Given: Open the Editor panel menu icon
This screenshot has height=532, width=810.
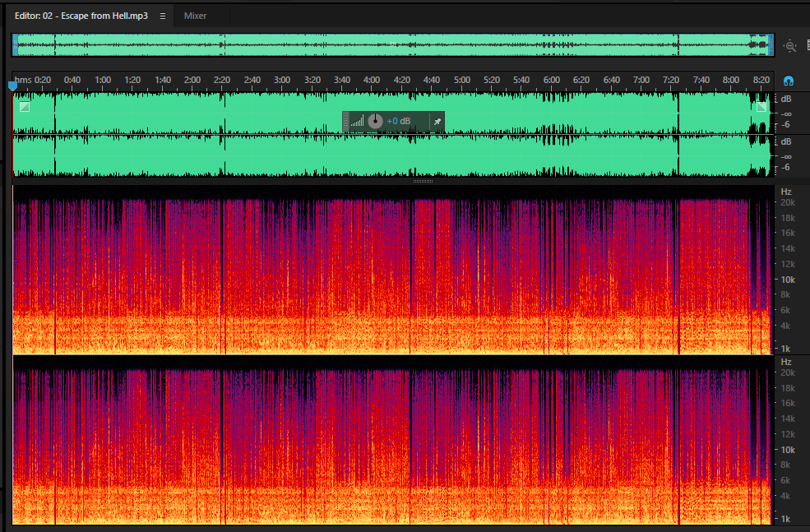Looking at the screenshot, I should [163, 16].
